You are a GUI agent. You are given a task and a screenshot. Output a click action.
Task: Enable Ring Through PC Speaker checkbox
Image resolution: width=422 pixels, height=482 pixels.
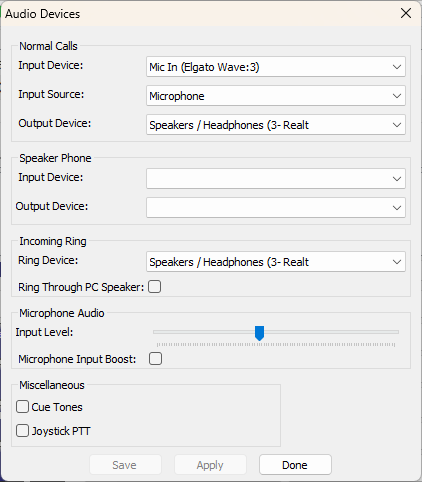[155, 287]
